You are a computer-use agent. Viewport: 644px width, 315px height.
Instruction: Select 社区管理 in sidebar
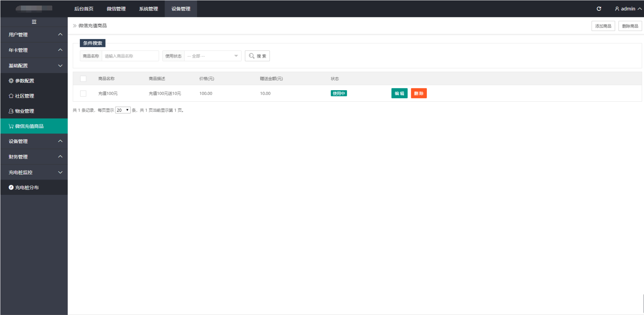pyautogui.click(x=34, y=96)
